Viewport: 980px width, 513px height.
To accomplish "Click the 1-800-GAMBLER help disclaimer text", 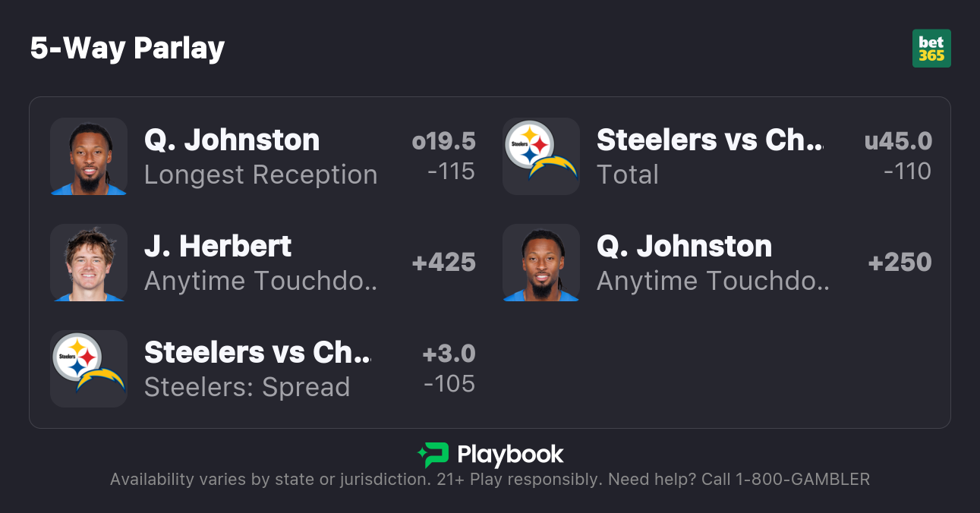I will pyautogui.click(x=490, y=480).
